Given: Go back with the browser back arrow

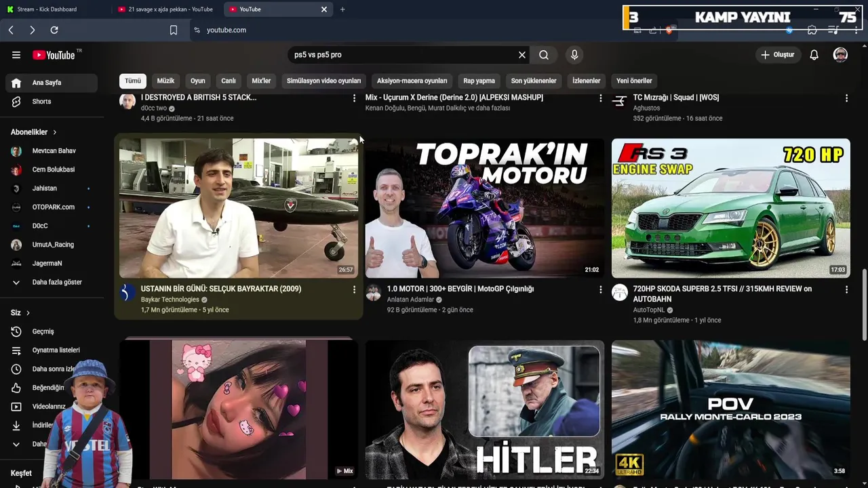Looking at the screenshot, I should tap(11, 30).
